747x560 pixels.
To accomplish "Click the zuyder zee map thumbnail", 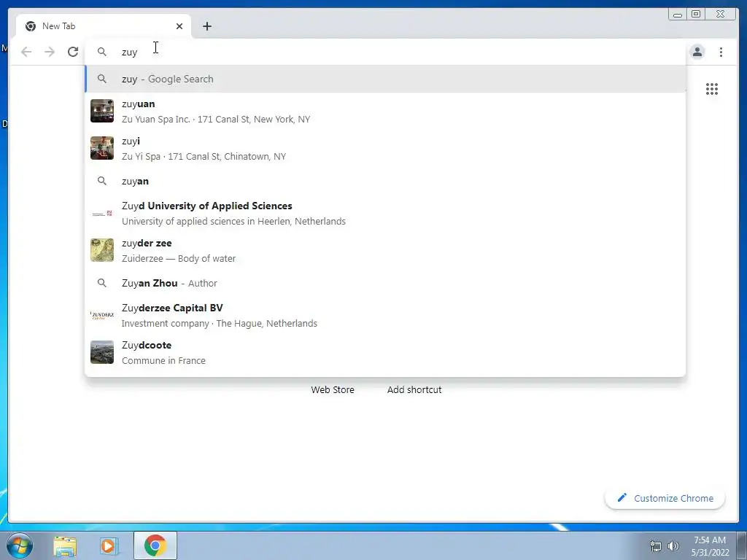I will pos(102,250).
